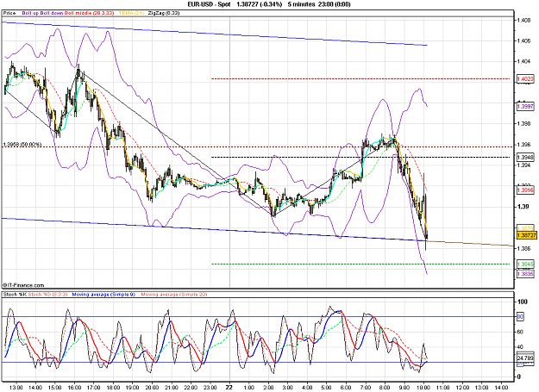This screenshot has width=539, height=392.
Task: Click the red 1.4023 price level tag
Action: [525, 79]
